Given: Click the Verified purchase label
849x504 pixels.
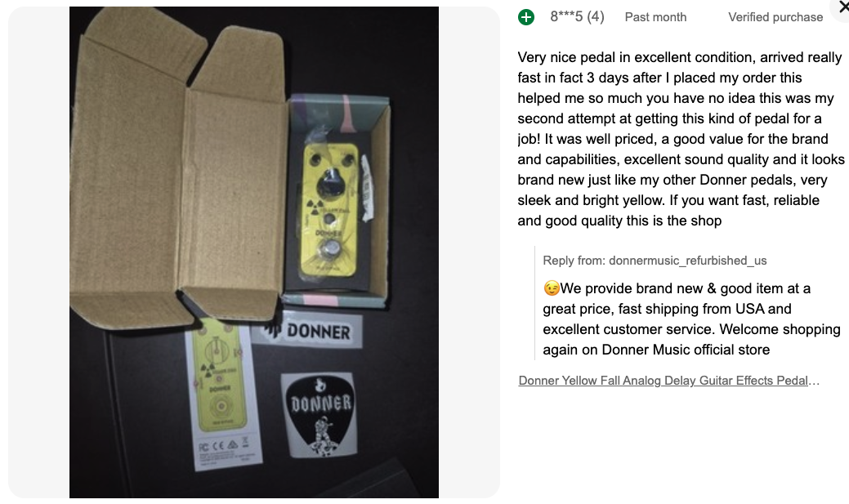Looking at the screenshot, I should click(x=775, y=17).
